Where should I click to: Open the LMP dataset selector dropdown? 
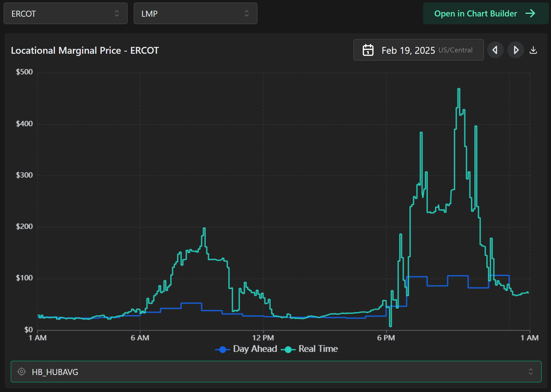coord(195,13)
